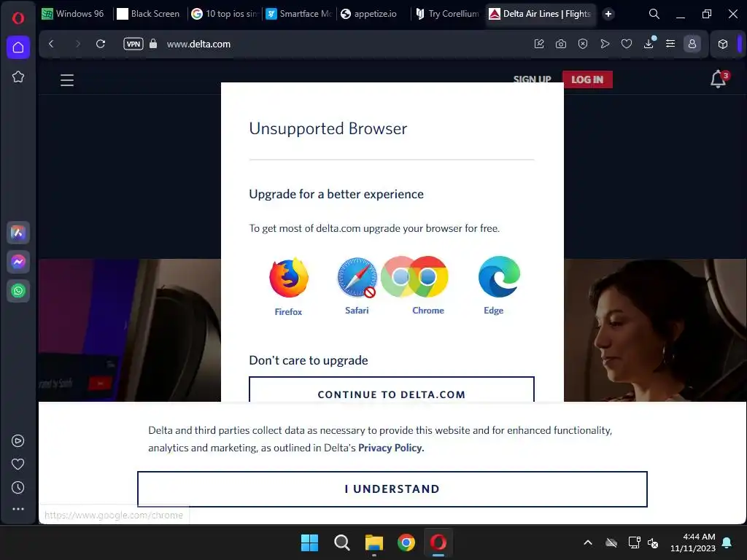
Task: Open bookmarks star in Opera sidebar
Action: coord(18,77)
